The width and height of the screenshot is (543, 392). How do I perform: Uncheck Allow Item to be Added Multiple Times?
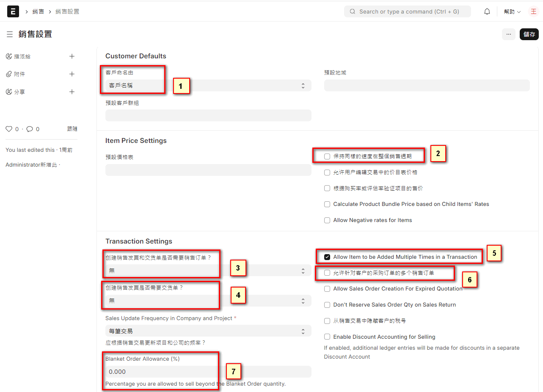click(x=327, y=257)
